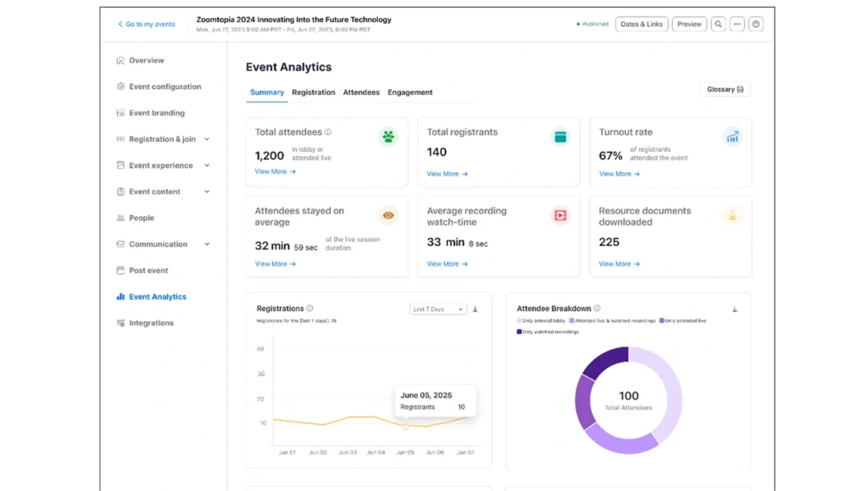
Task: Click View More on Turnout rate card
Action: point(618,173)
